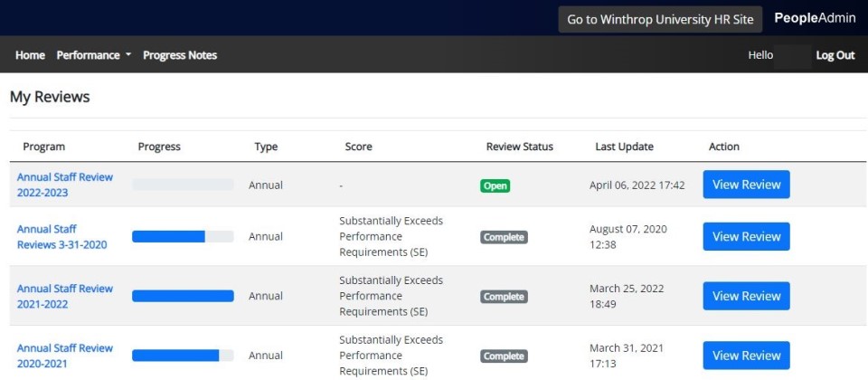
Task: Click the empty 2022-2023 progress bar
Action: (183, 185)
